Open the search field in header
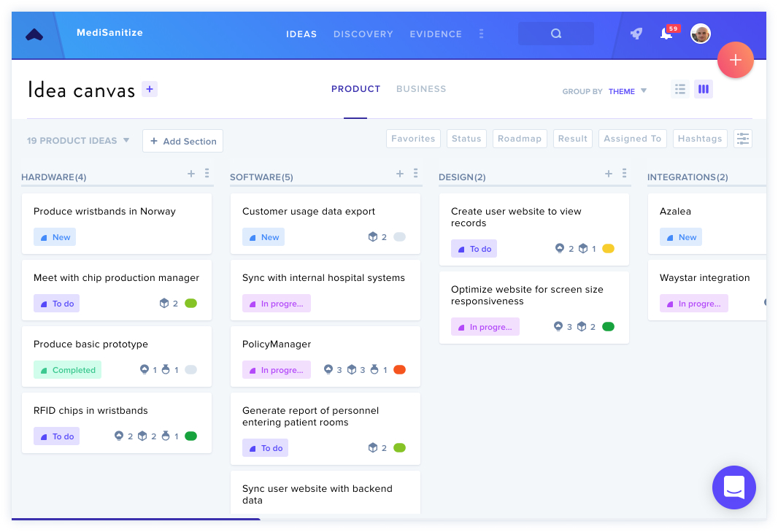 point(555,34)
